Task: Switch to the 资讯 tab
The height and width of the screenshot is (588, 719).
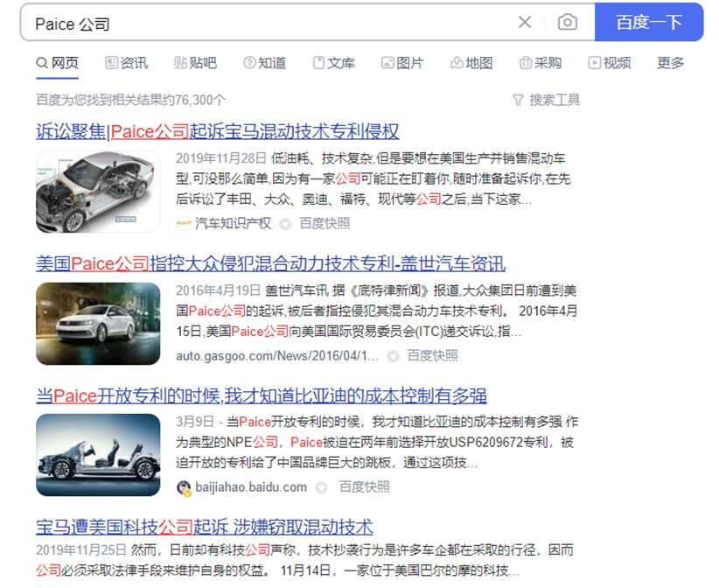Action: [x=126, y=63]
